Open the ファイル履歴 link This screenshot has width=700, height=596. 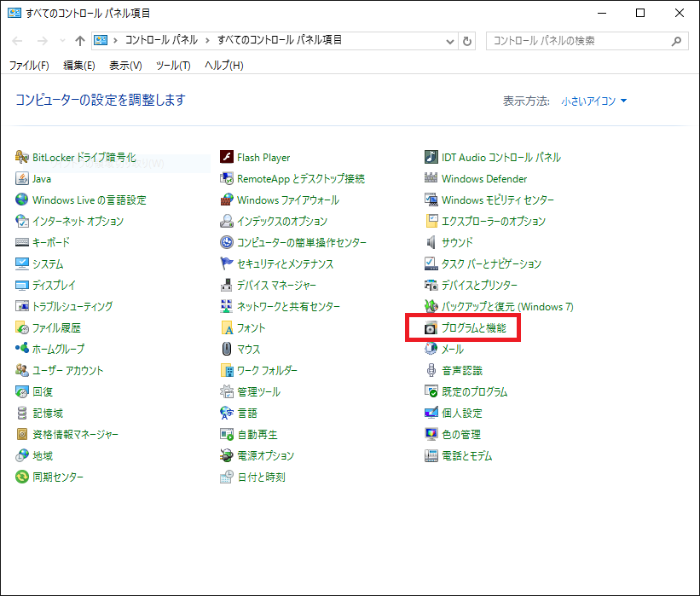point(56,328)
